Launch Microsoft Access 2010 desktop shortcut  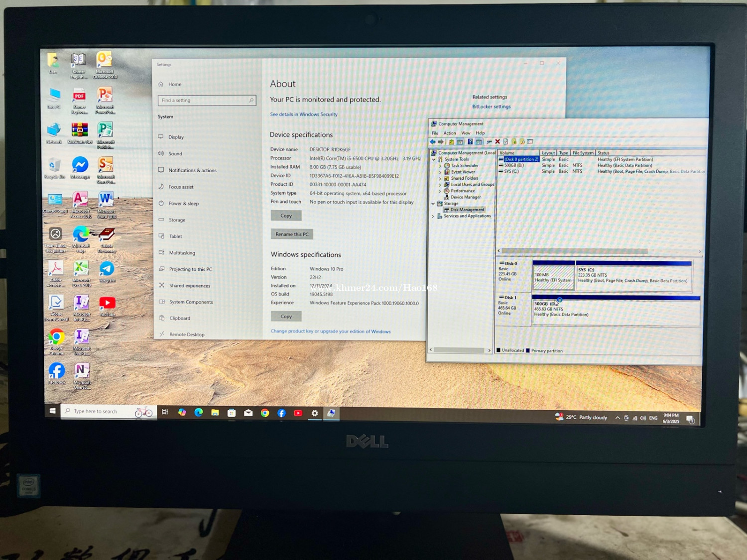80,205
